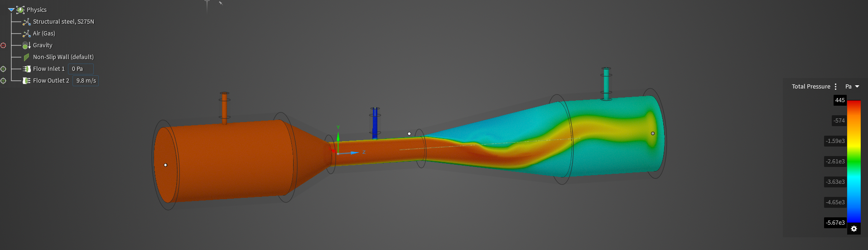Click the -3.63e3 legend tick label

[x=835, y=182]
